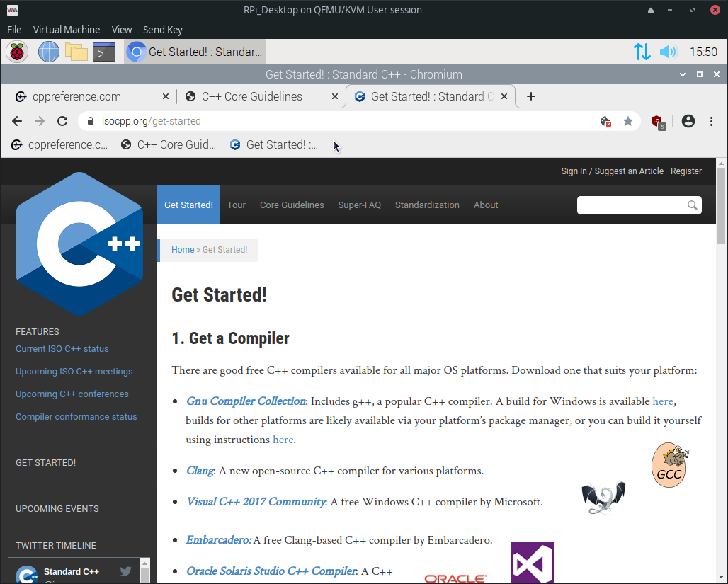
Task: Switch to the C++ Core Guidelines tab
Action: (x=260, y=96)
